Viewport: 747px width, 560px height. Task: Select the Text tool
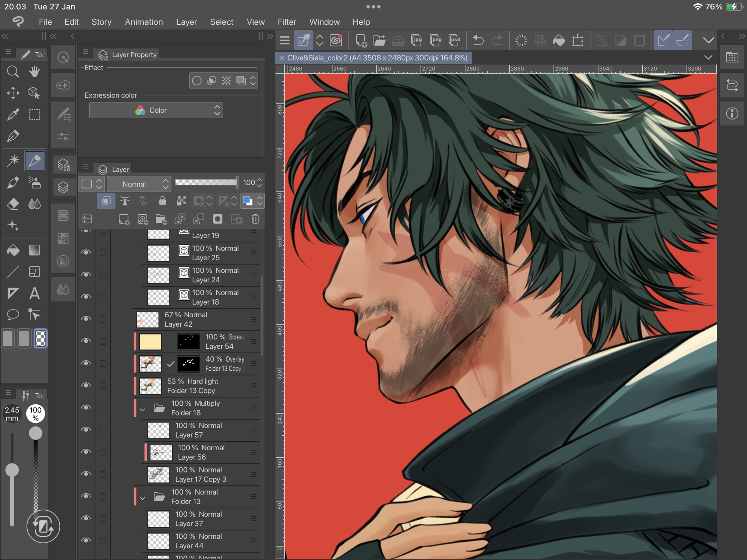(34, 293)
